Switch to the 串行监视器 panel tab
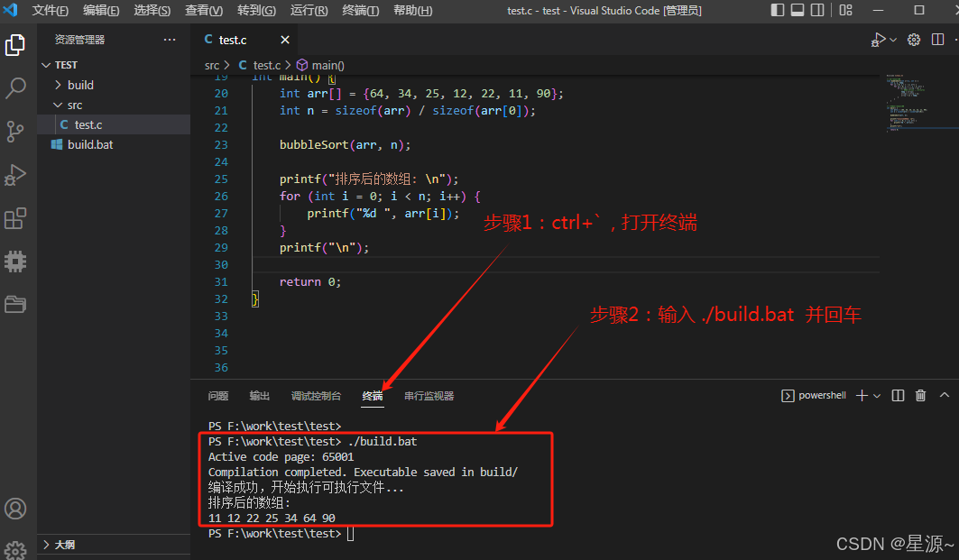This screenshot has width=959, height=560. pyautogui.click(x=429, y=396)
